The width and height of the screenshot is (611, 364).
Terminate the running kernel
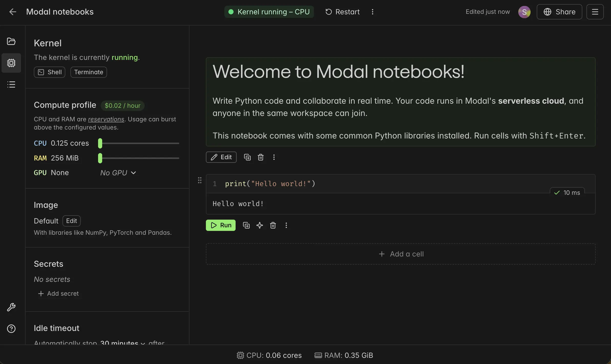tap(89, 72)
